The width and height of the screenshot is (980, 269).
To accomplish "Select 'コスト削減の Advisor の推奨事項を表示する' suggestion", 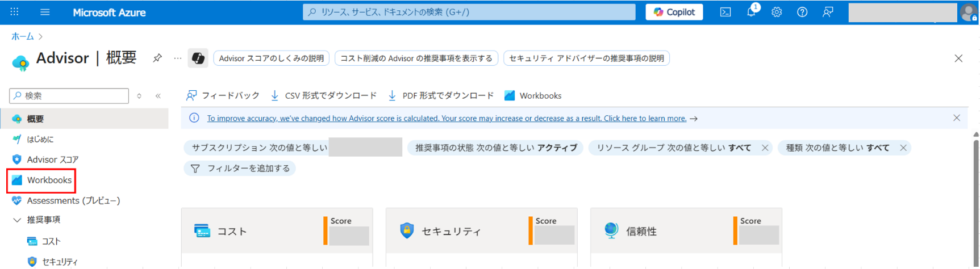I will [416, 58].
